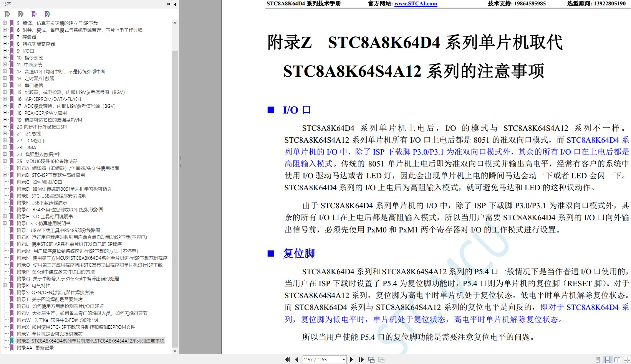The image size is (631, 364).
Task: Open bookmark 21 I2C总线
Action: pos(29,133)
